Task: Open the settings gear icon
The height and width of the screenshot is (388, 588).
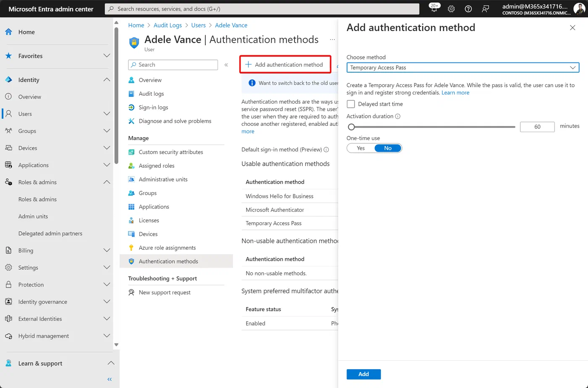Action: pos(451,9)
